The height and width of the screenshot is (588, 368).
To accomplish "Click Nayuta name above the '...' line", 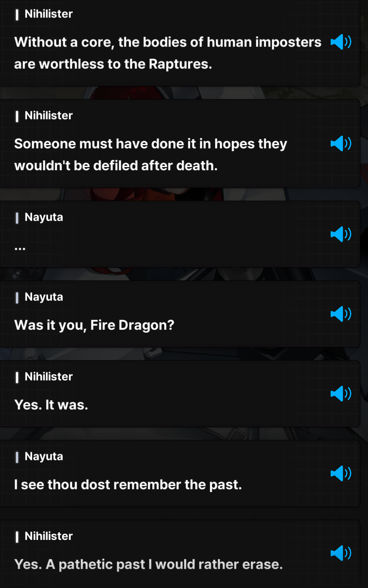I will tap(44, 217).
